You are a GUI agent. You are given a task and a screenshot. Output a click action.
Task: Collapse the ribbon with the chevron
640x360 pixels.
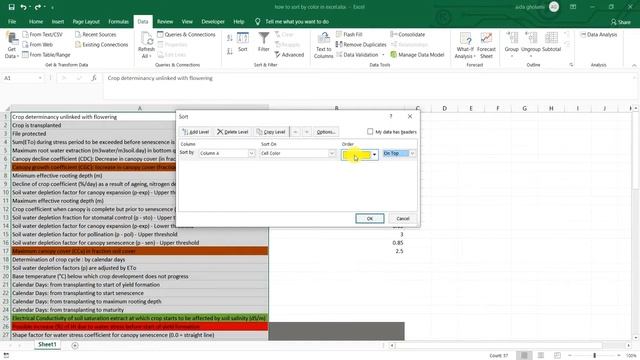pyautogui.click(x=634, y=65)
